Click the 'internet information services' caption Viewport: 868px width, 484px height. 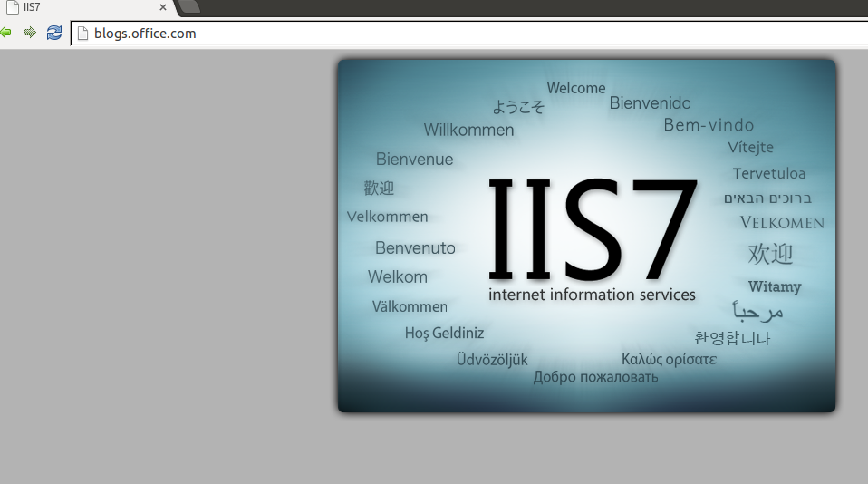592,295
